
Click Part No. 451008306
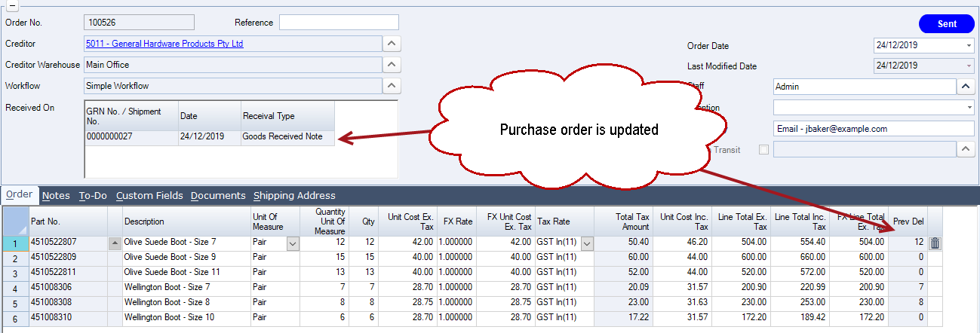pos(68,288)
